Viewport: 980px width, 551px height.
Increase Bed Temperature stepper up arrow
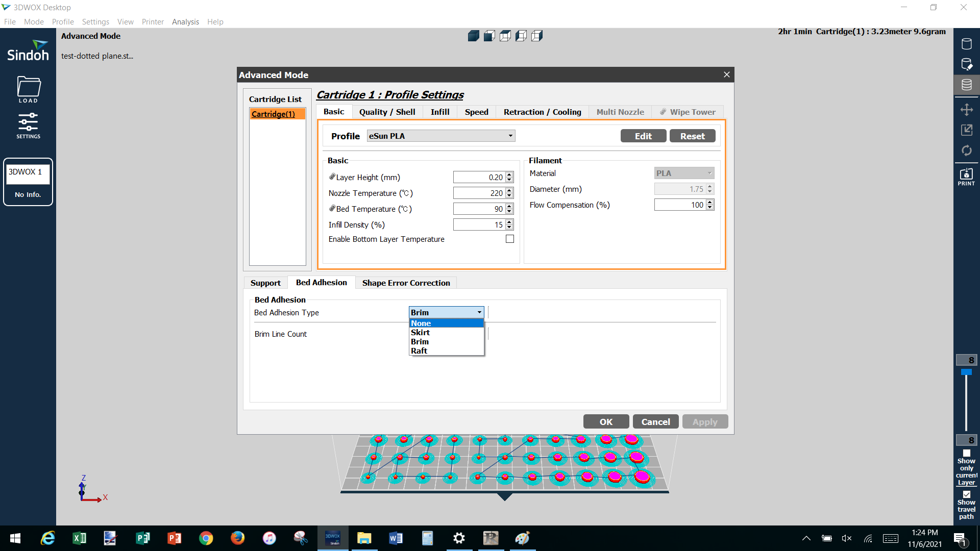509,206
